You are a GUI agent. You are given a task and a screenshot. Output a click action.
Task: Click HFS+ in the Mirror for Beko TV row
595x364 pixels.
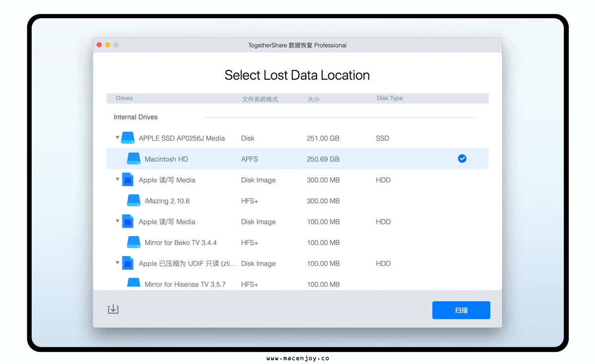click(x=250, y=242)
